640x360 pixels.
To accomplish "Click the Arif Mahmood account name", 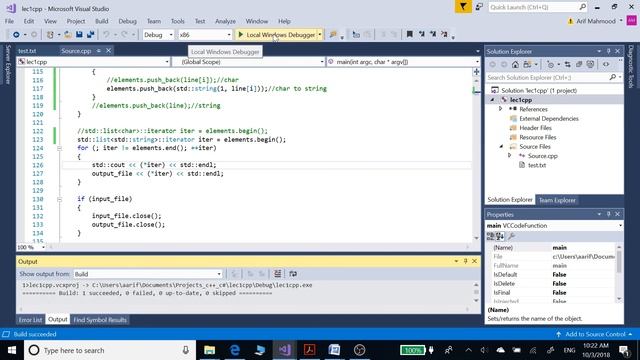I will pyautogui.click(x=596, y=21).
